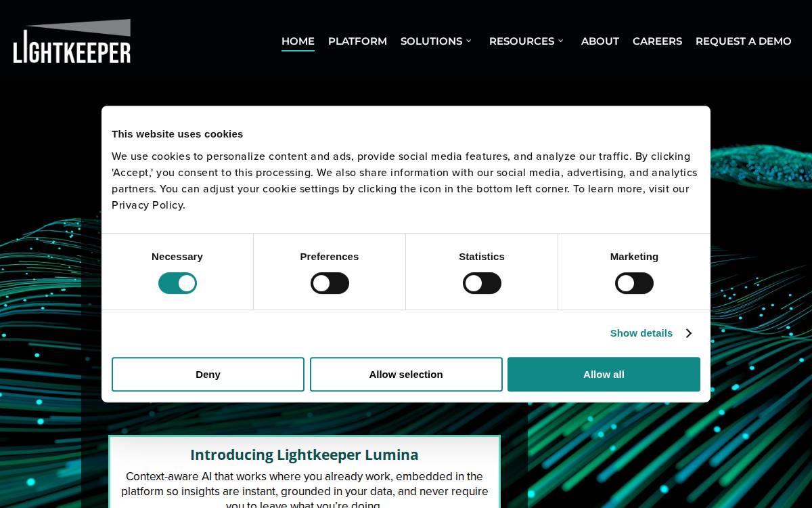Click the Statistics label
The width and height of the screenshot is (812, 508).
pos(482,257)
